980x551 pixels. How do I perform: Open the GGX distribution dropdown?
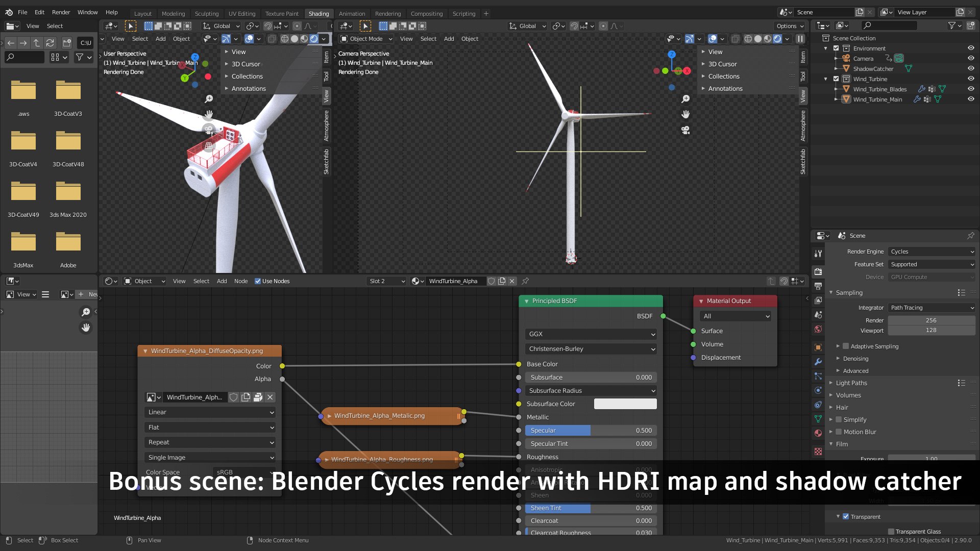591,334
